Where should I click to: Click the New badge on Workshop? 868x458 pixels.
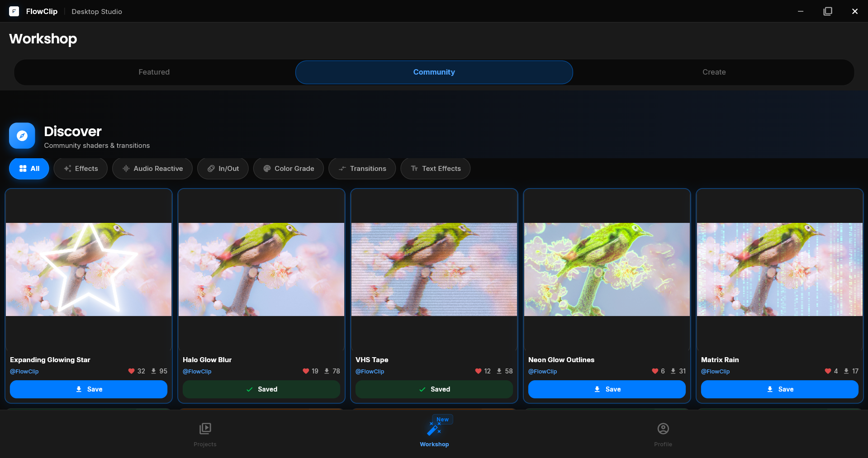tap(442, 420)
